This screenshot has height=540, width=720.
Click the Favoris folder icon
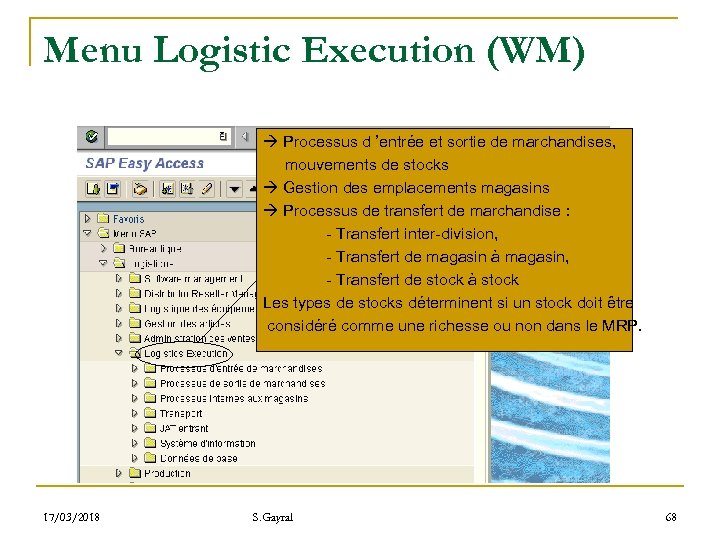tap(103, 219)
